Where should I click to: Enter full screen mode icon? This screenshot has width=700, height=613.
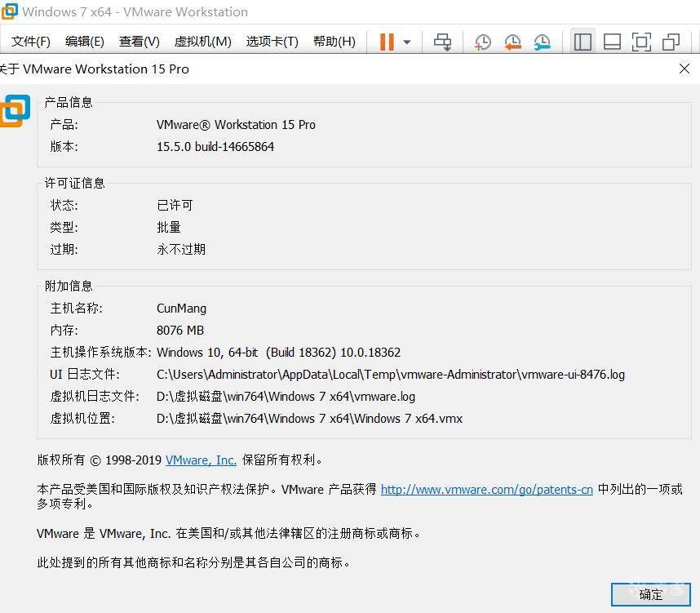coord(641,42)
